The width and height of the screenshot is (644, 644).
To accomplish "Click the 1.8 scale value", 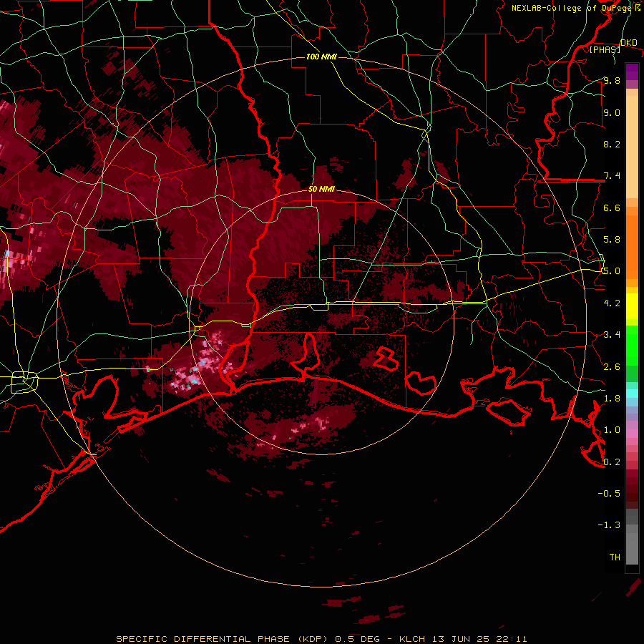I will (612, 398).
